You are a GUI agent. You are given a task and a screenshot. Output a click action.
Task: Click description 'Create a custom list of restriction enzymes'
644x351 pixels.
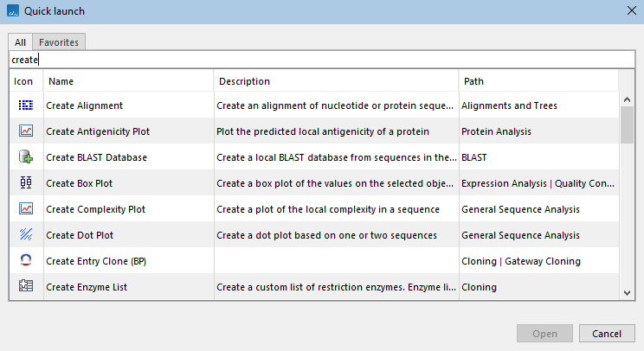[336, 287]
